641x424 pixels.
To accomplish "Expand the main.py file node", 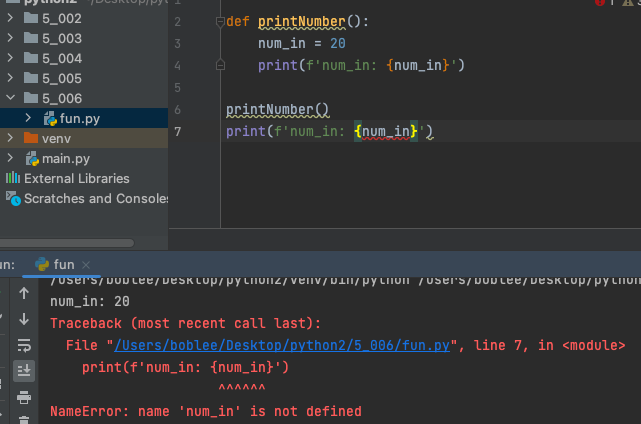I will point(11,158).
